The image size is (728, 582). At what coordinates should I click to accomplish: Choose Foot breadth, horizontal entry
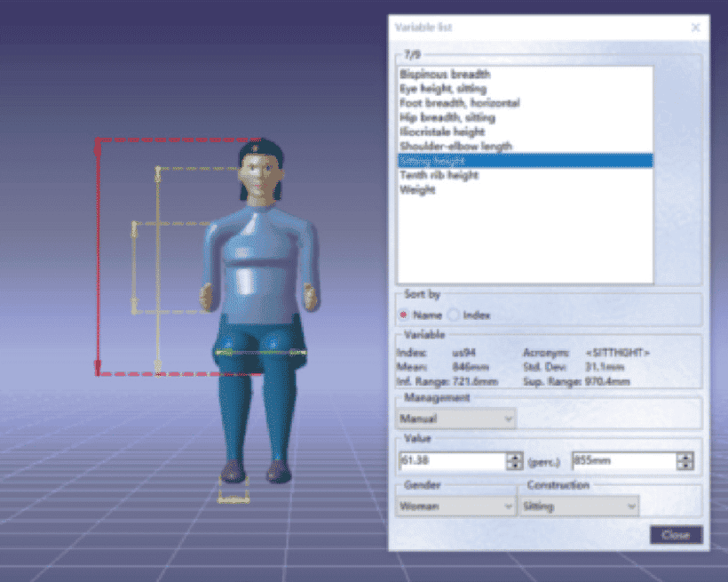pos(460,103)
